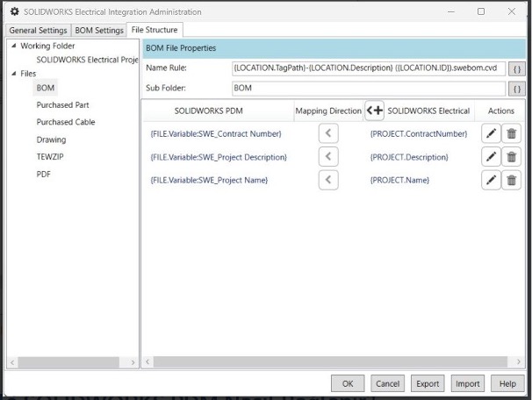Select Drawing file type
Screen dimensions: 532x400
click(51, 139)
